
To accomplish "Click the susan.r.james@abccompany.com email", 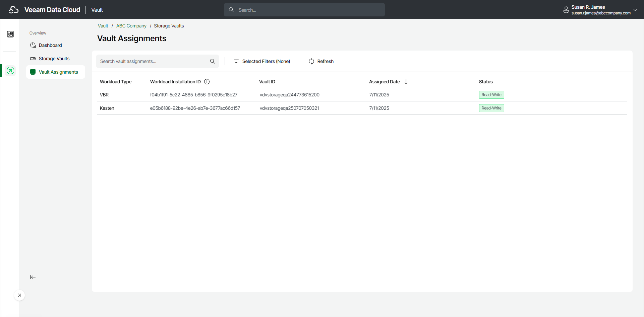I will [601, 13].
